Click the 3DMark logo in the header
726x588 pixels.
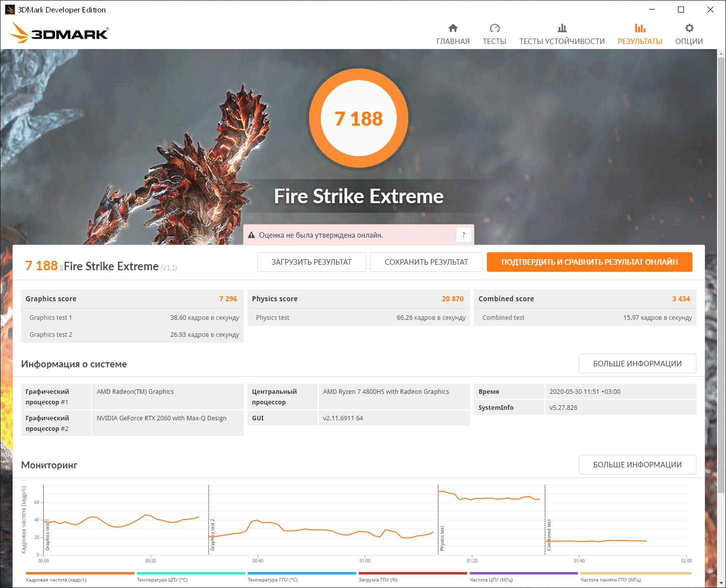pyautogui.click(x=59, y=33)
